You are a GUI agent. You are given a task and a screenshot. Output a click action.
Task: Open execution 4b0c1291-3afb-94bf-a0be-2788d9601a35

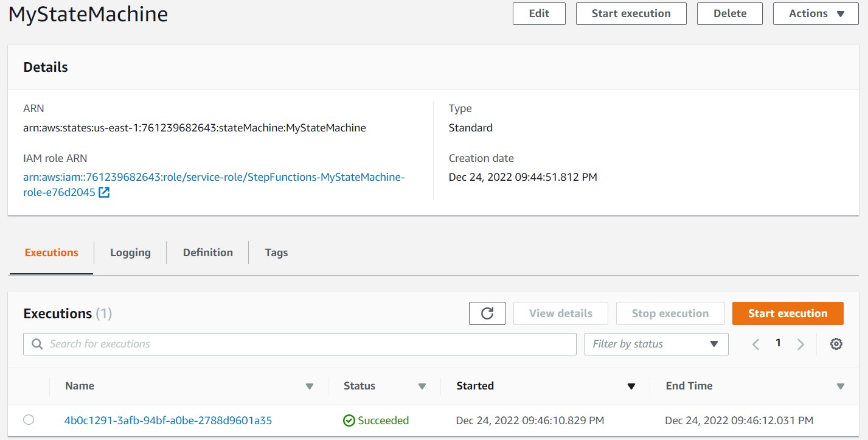click(168, 421)
